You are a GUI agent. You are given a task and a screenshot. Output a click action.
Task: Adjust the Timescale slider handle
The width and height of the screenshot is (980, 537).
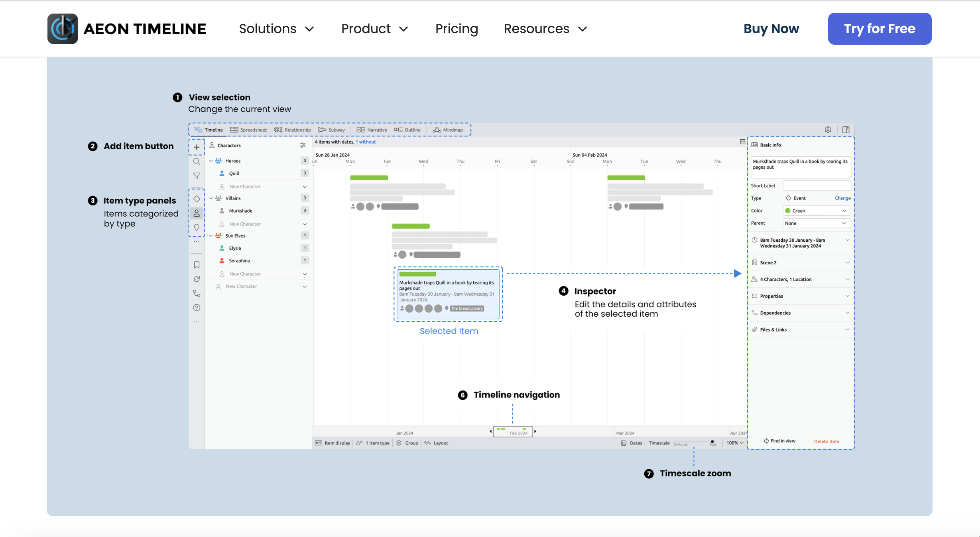[x=712, y=442]
